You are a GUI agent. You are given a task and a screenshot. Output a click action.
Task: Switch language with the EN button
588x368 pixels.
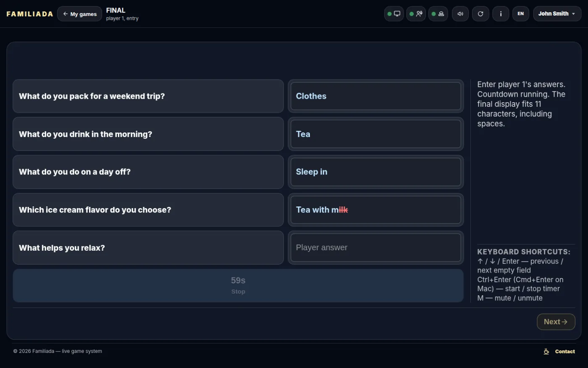pos(521,14)
